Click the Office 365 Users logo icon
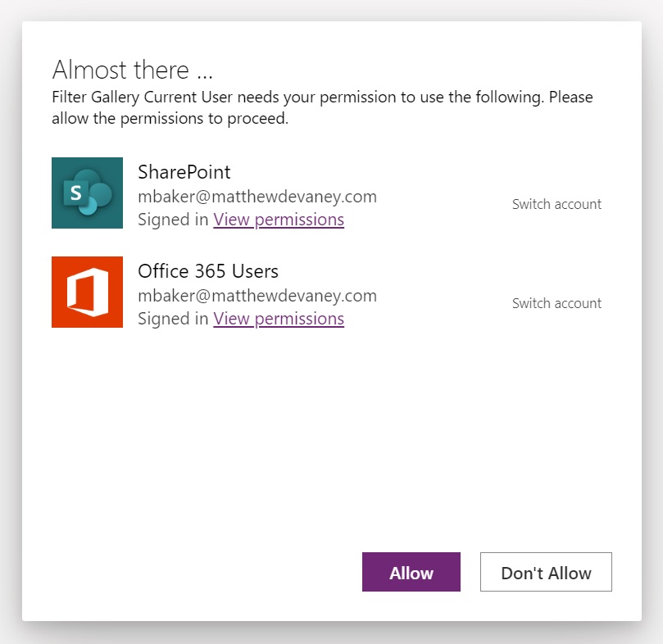The height and width of the screenshot is (644, 663). (x=87, y=292)
